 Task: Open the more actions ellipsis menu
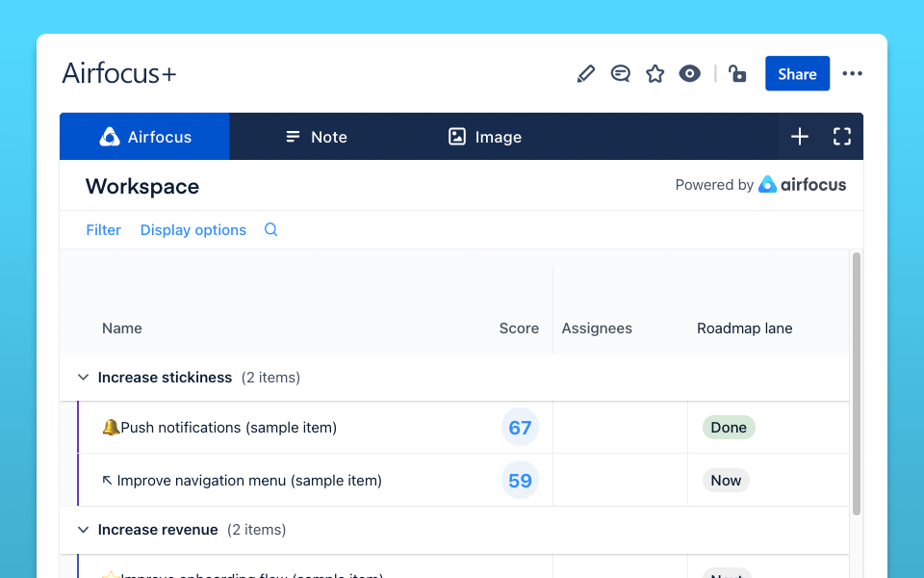coord(852,74)
